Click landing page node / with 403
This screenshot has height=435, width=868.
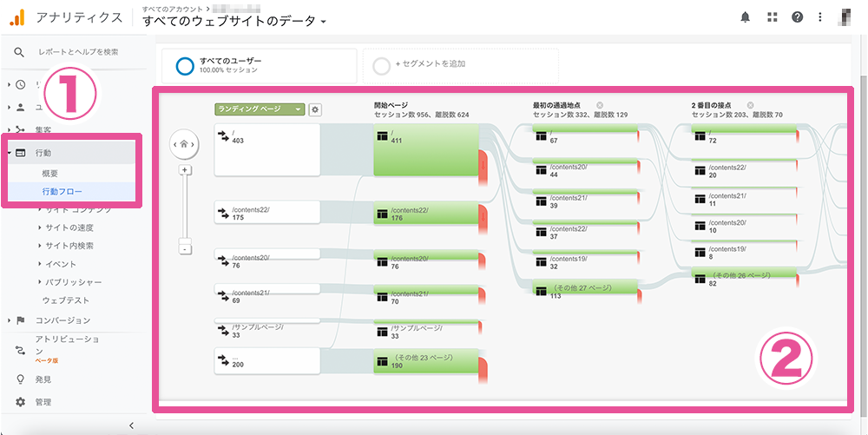pyautogui.click(x=267, y=150)
